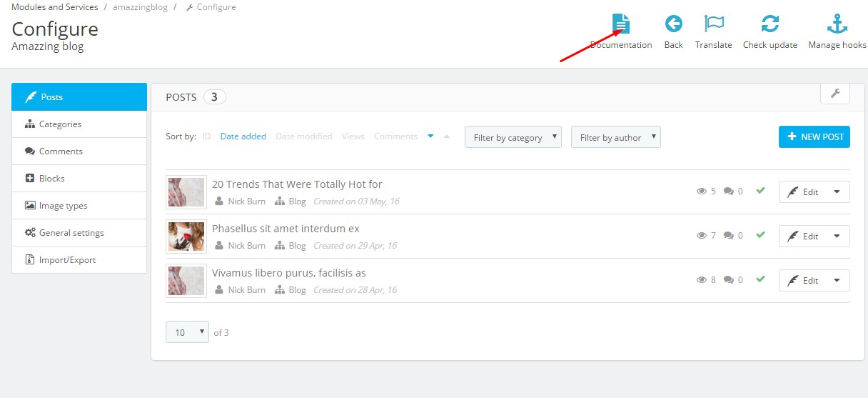Go Back using the arrow icon

click(673, 24)
